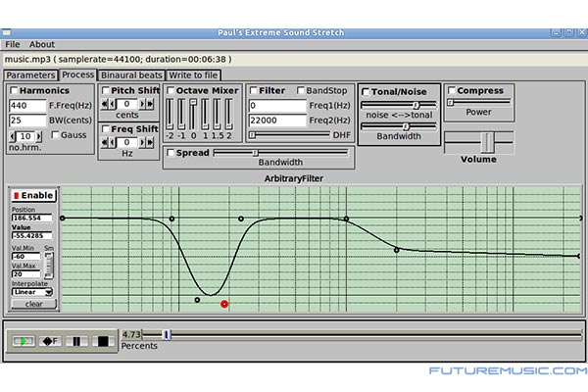588x392 pixels.
Task: Click the Val.Min field showing -60
Action: 25,256
